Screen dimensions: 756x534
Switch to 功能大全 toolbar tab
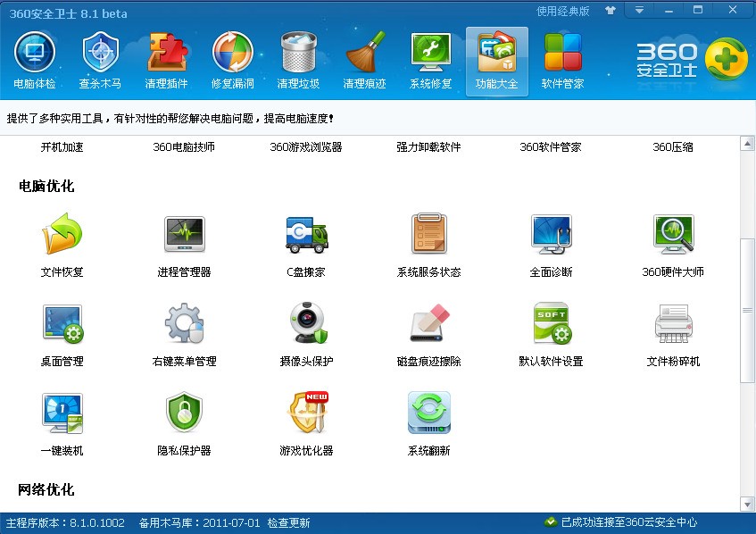point(496,62)
